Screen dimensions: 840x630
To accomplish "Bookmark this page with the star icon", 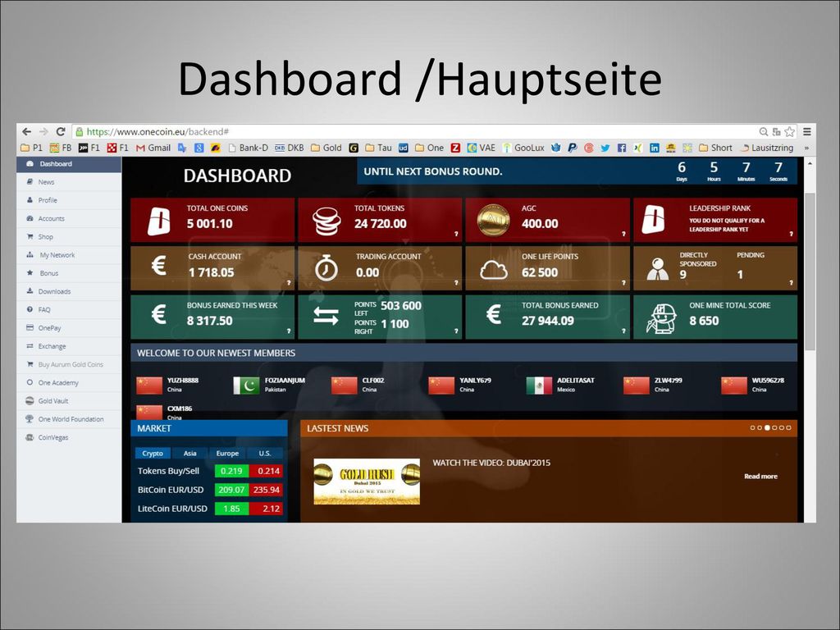I will [790, 132].
